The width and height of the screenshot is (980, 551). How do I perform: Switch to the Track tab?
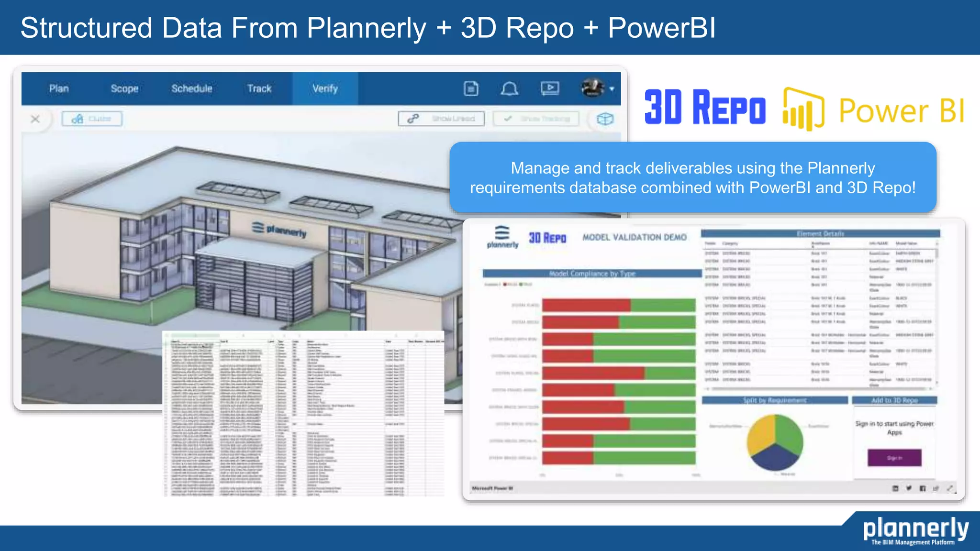click(x=259, y=88)
